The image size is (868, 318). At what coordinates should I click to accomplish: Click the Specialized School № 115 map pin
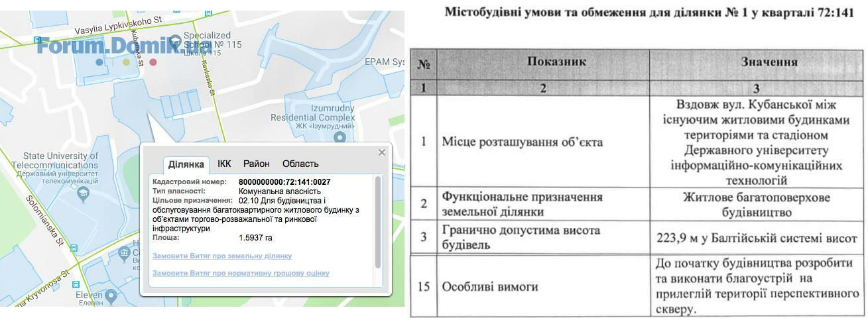click(175, 42)
